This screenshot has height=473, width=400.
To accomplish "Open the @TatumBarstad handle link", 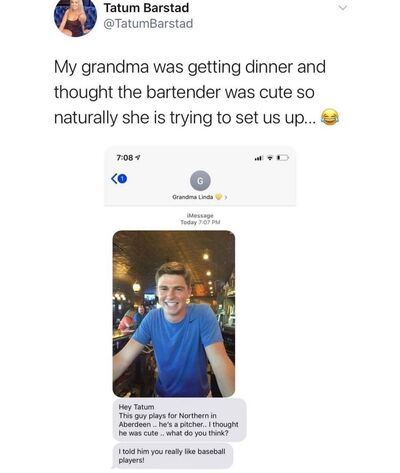I will pos(148,24).
